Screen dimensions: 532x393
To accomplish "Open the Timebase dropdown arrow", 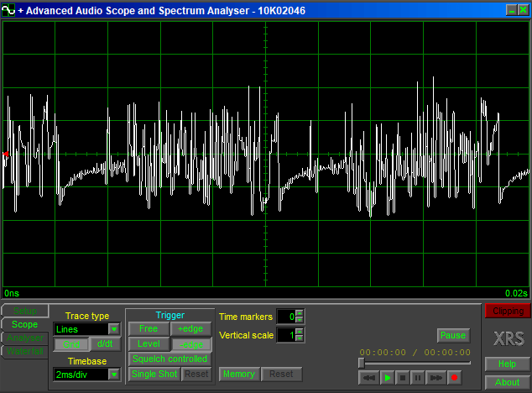I will (x=114, y=375).
